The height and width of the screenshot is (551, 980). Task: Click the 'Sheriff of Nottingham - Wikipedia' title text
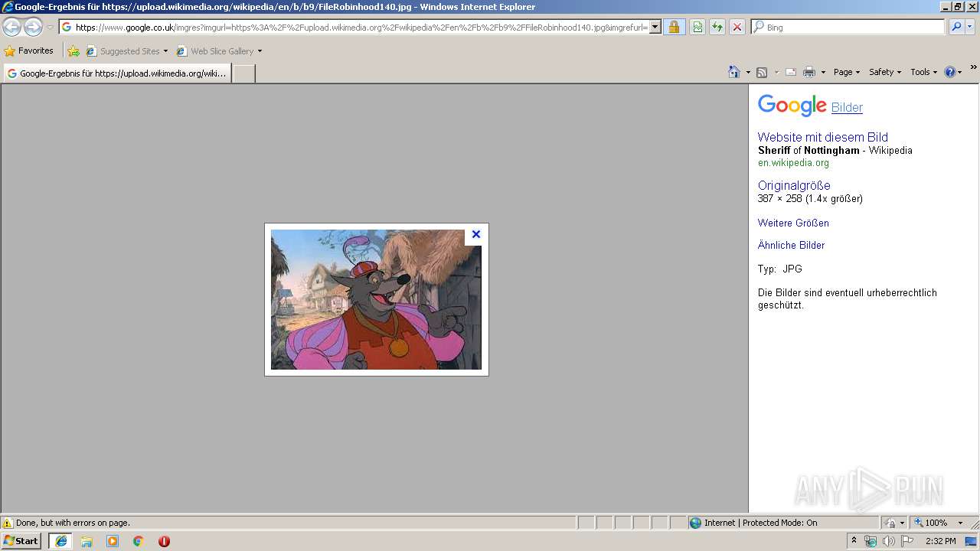[835, 151]
